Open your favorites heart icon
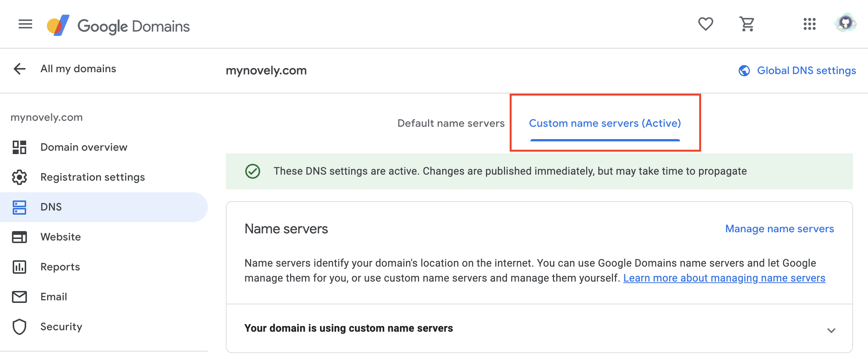This screenshot has height=359, width=868. (x=706, y=24)
